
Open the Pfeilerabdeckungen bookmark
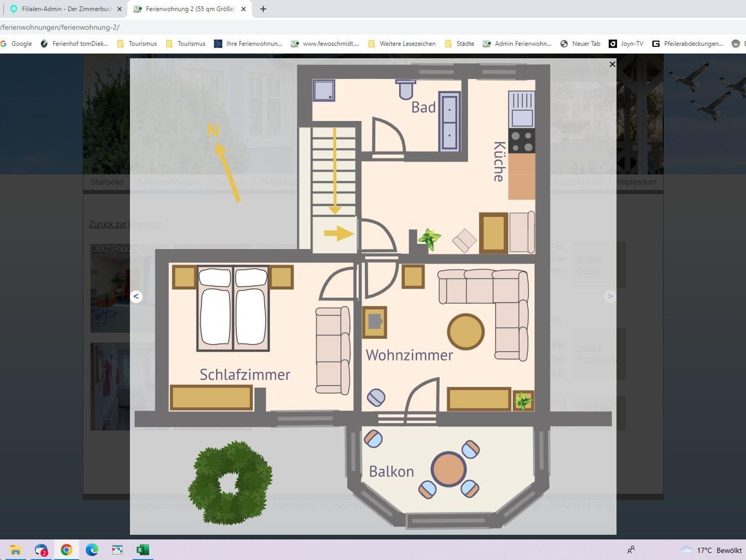(688, 44)
